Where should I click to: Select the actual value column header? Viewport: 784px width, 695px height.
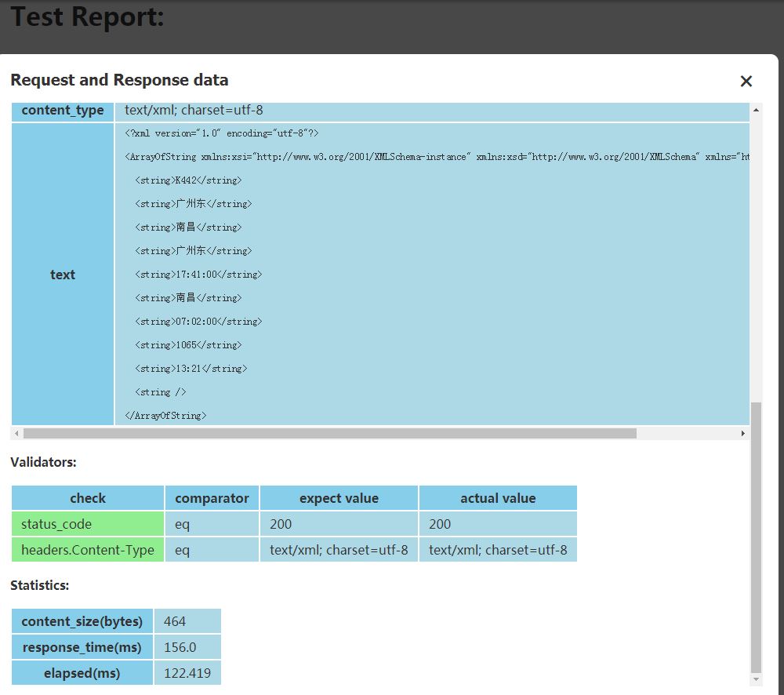click(498, 497)
